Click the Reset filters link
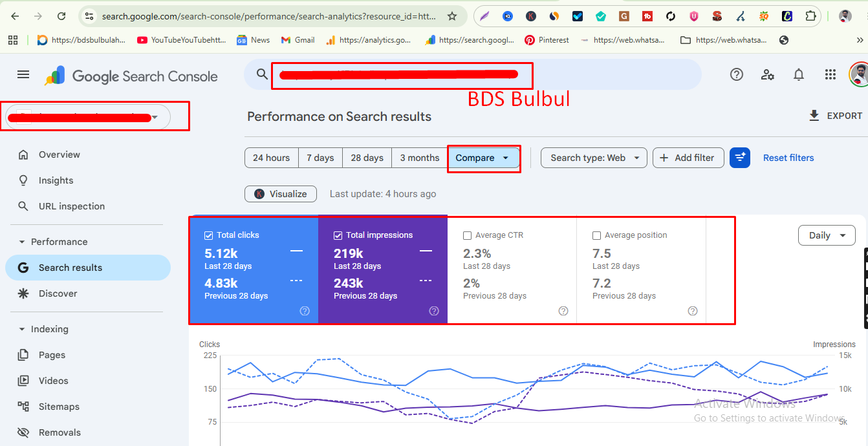 (x=788, y=158)
